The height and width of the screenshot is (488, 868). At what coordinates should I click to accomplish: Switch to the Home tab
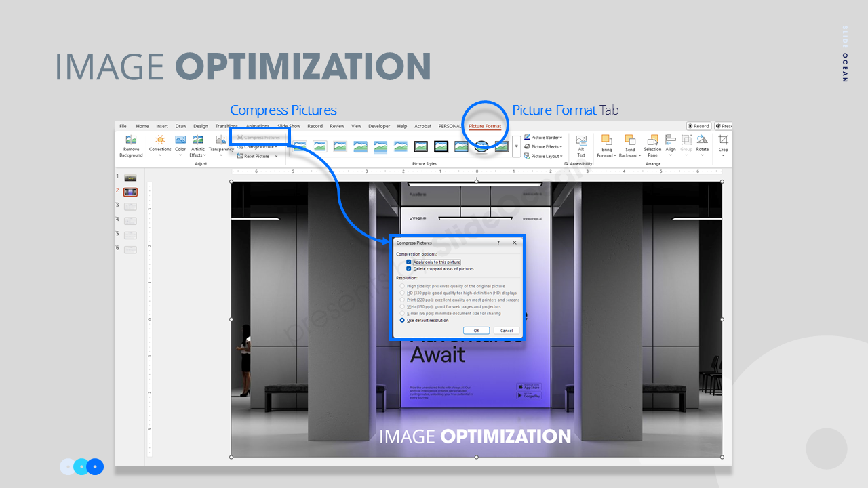coord(142,126)
